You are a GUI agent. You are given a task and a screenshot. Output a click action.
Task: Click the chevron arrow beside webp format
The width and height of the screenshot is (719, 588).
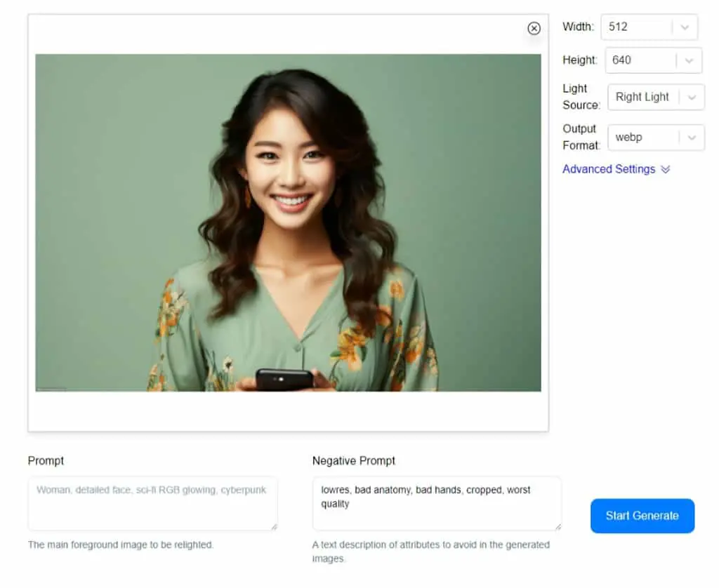692,138
